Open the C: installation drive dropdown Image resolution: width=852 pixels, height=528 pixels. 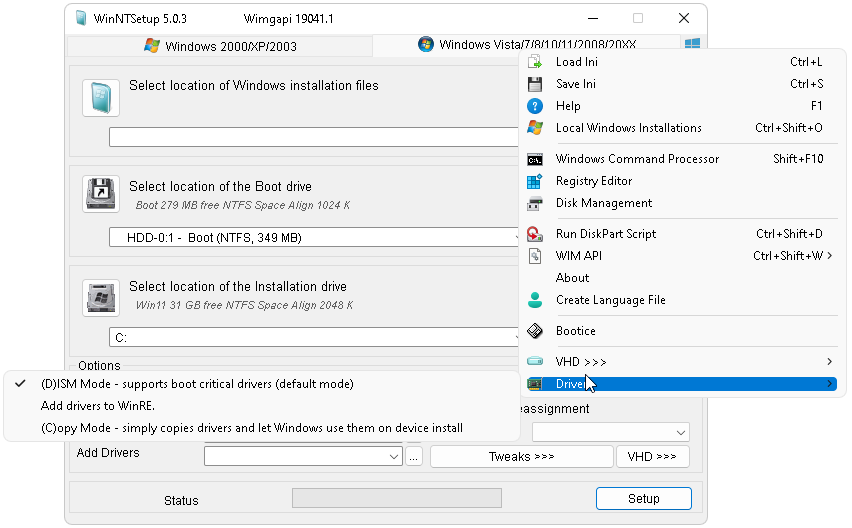314,337
